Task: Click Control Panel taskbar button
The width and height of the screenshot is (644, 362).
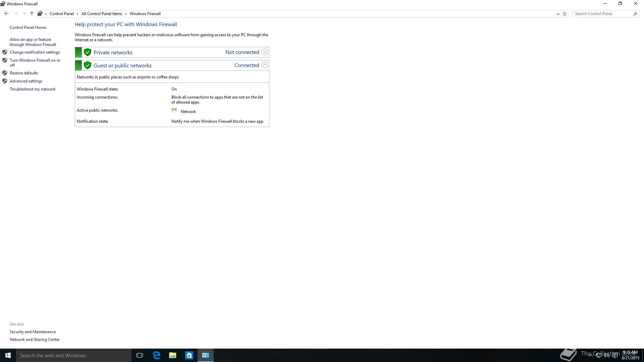Action: point(206,355)
